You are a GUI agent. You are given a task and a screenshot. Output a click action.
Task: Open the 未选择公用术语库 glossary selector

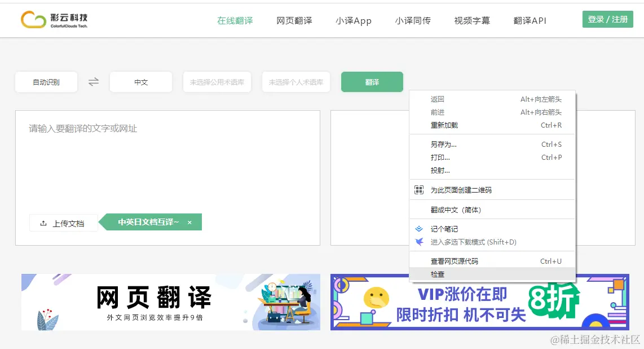217,82
